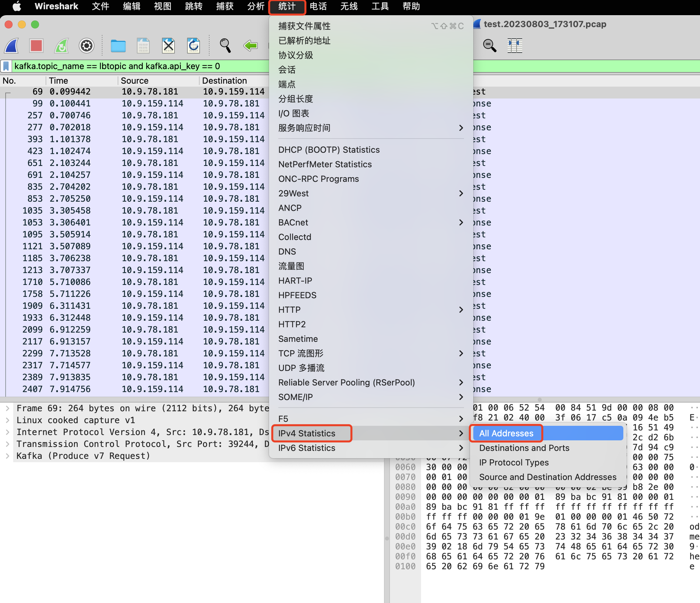This screenshot has width=700, height=603.
Task: Click the pcap file icon in title bar
Action: 477,24
